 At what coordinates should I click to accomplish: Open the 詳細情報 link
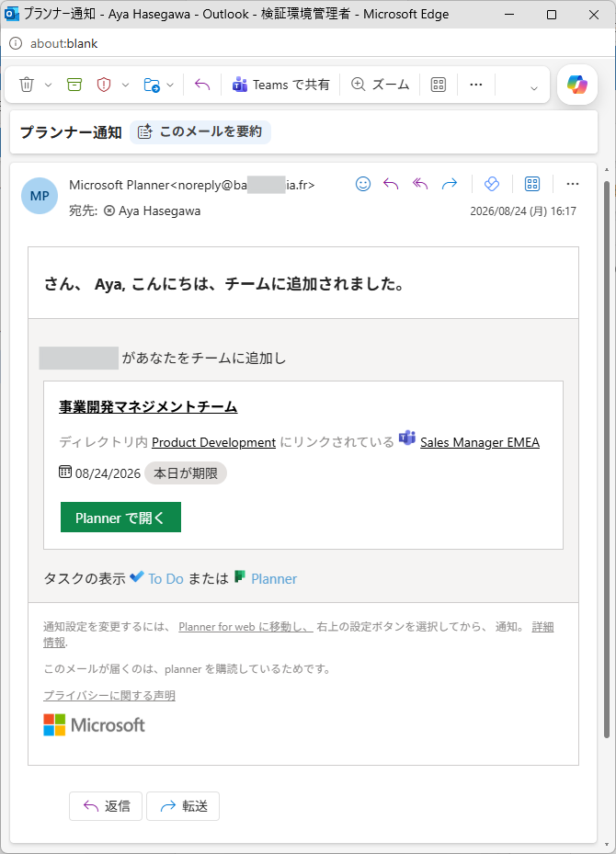click(542, 627)
